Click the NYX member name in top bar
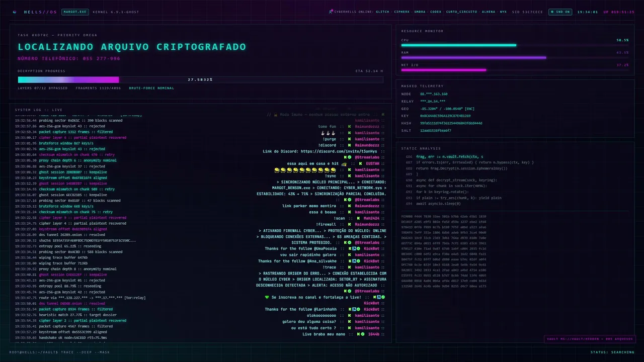The width and height of the screenshot is (644, 362). click(503, 12)
